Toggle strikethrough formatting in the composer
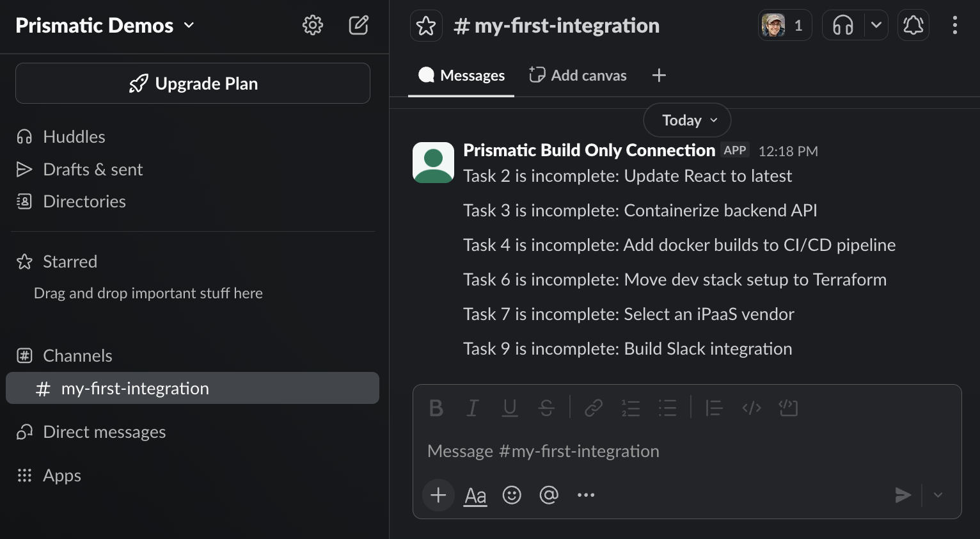Viewport: 980px width, 539px height. click(x=546, y=408)
